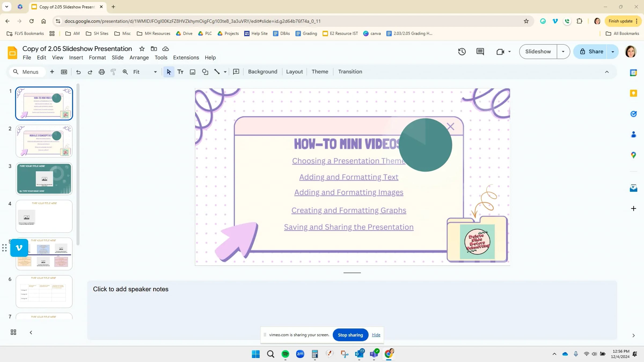644x362 pixels.
Task: Click the add comment toolbar icon
Action: coord(236,72)
